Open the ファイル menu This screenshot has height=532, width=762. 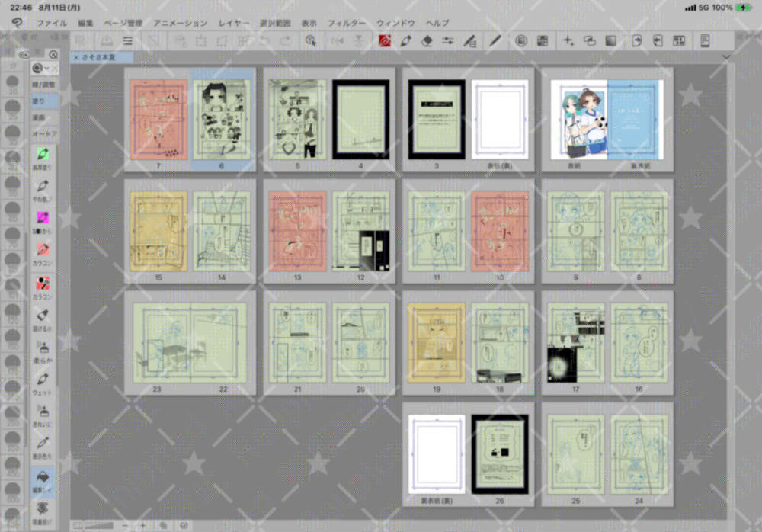(51, 23)
